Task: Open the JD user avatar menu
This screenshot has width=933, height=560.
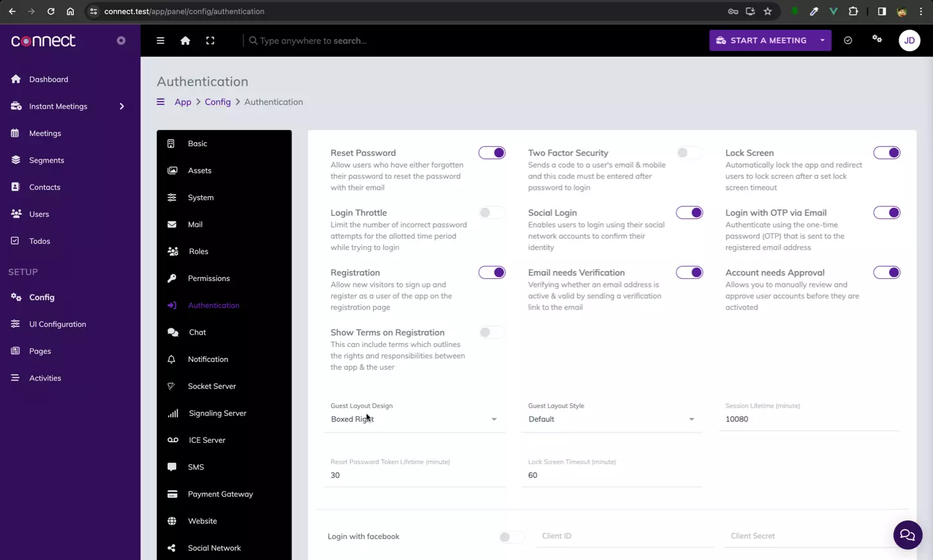Action: coord(909,40)
